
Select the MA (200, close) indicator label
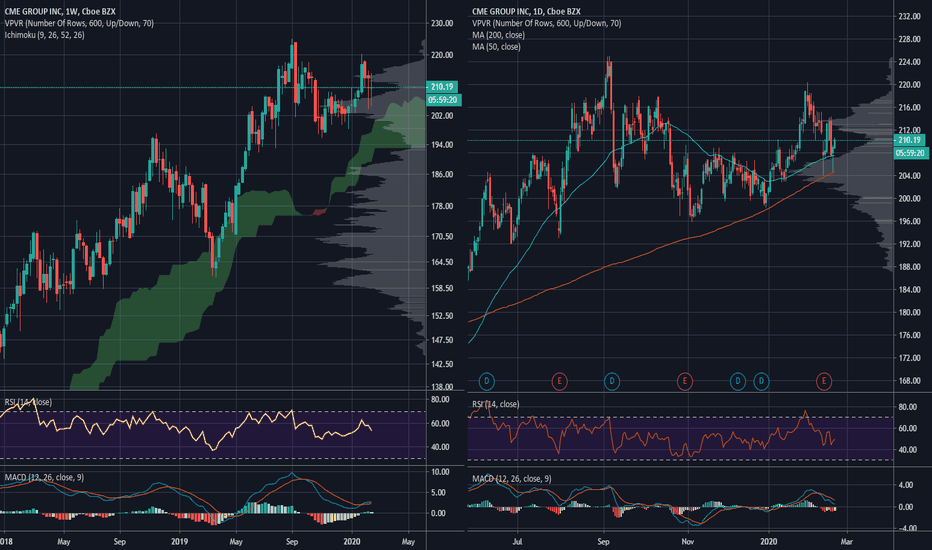[499, 35]
